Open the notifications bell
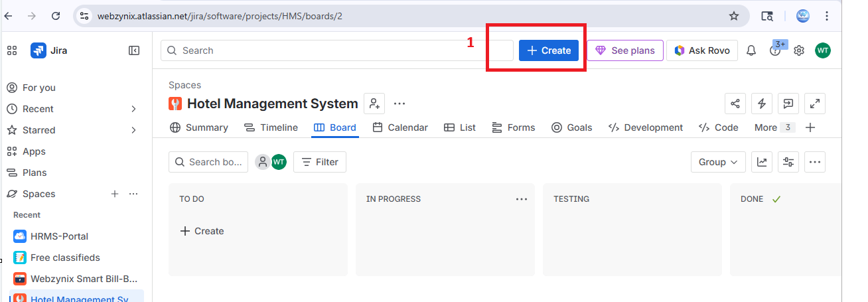Image resolution: width=868 pixels, height=302 pixels. 751,50
